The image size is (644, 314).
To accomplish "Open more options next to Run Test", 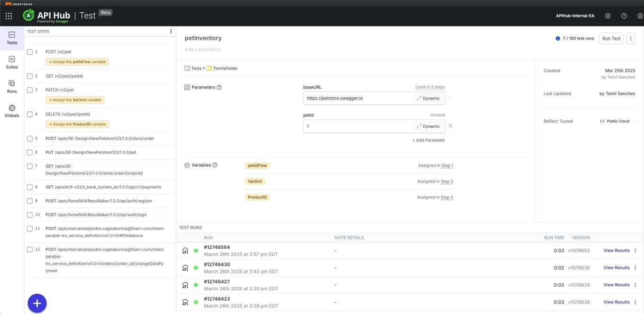I will pyautogui.click(x=631, y=39).
